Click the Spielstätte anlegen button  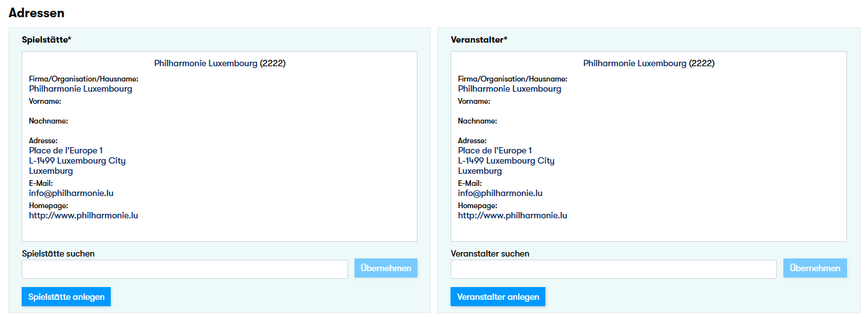[66, 297]
